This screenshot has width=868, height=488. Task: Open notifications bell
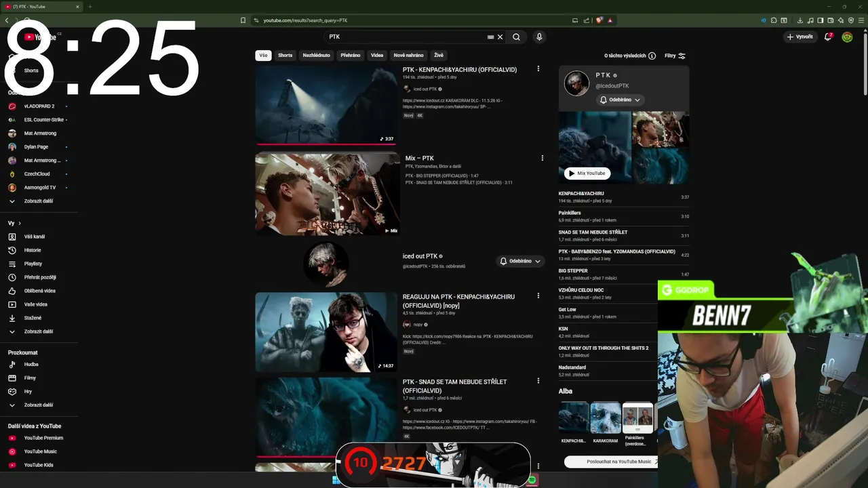click(828, 37)
